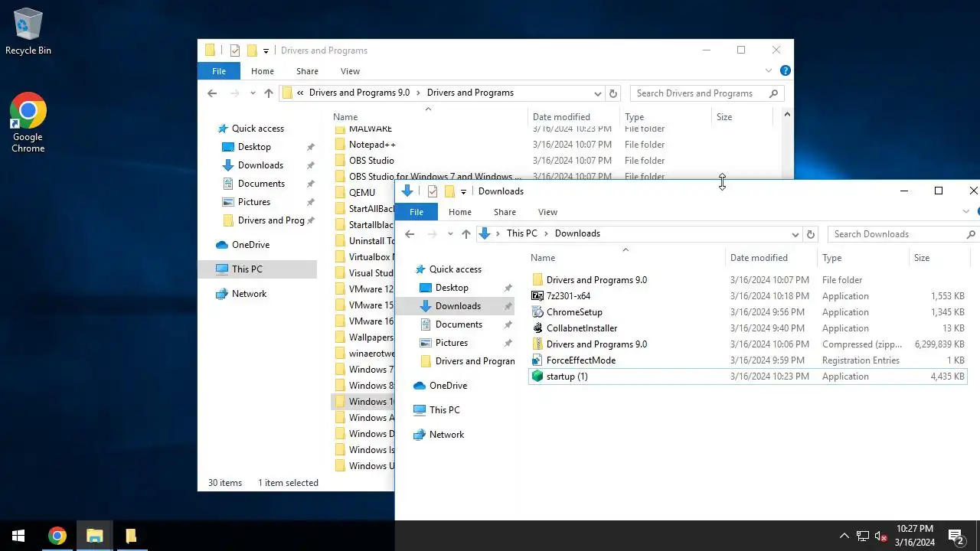The image size is (980, 551).
Task: Open network tray icon
Action: coord(863,536)
